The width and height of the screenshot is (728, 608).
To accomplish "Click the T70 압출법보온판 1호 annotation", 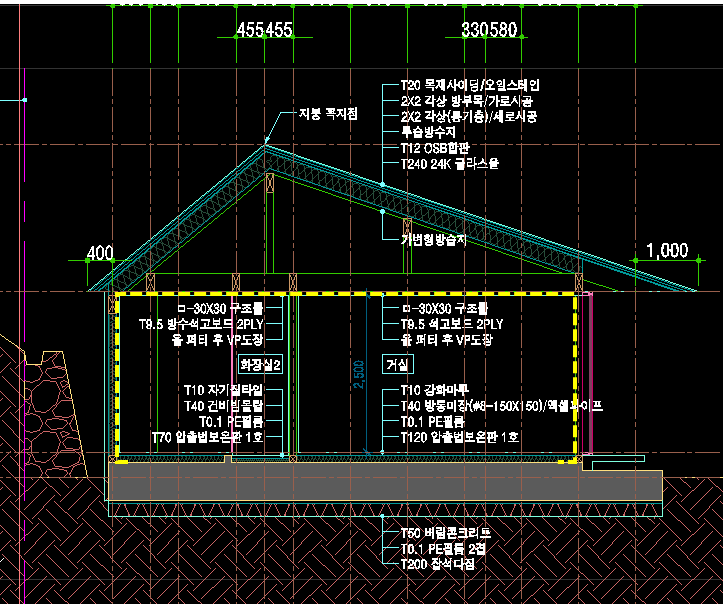I will pyautogui.click(x=209, y=437).
